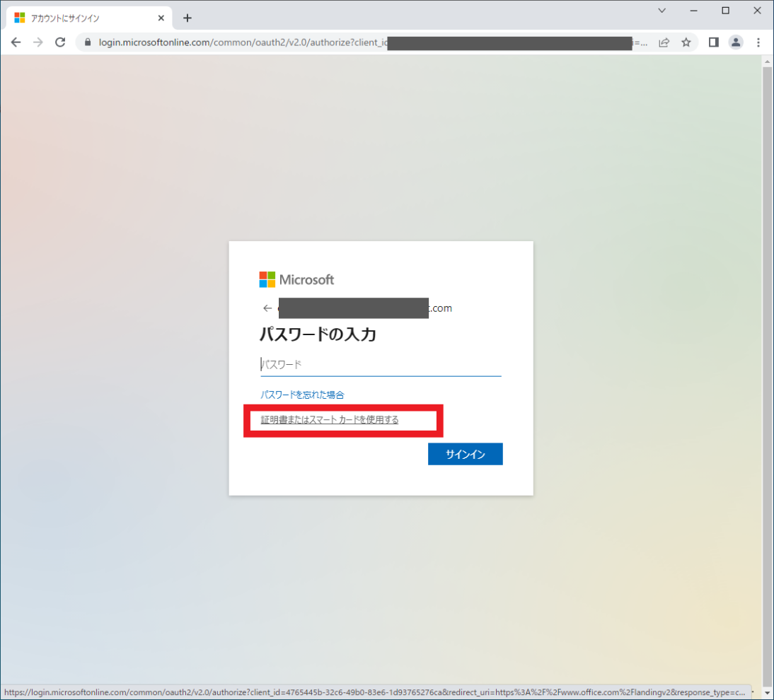The image size is (774, 700).
Task: Share this page using the share icon
Action: tap(664, 42)
